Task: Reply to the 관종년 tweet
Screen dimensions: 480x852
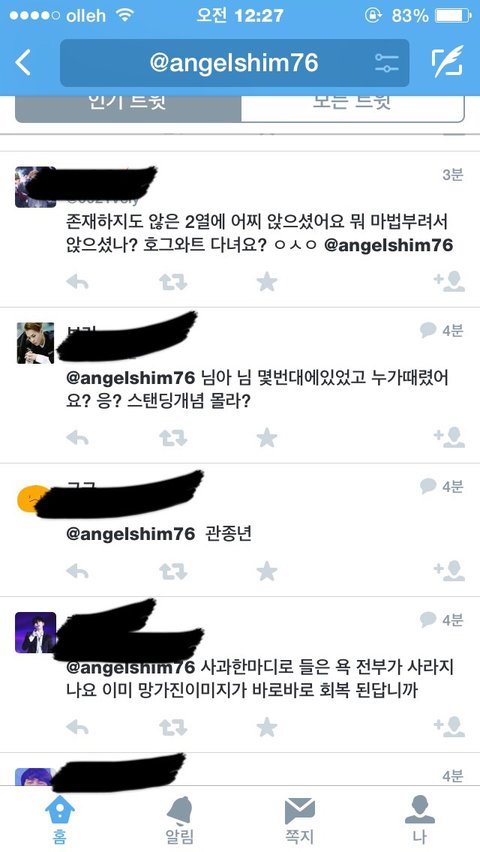Action: [x=77, y=571]
